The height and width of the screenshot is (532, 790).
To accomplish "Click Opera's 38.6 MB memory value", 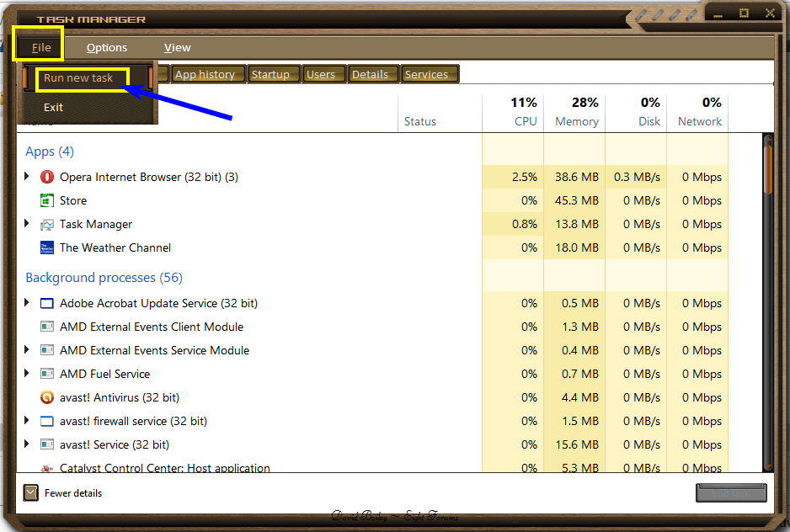I will click(x=577, y=178).
